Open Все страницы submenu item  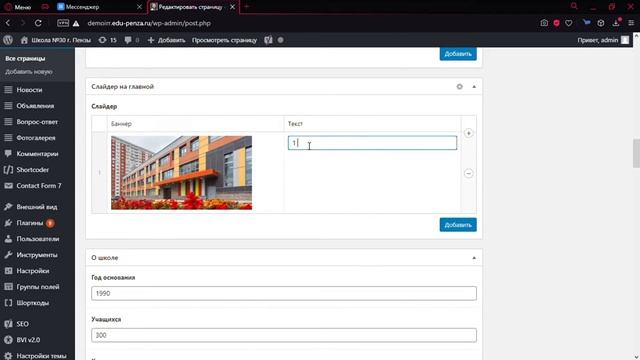(x=25, y=58)
